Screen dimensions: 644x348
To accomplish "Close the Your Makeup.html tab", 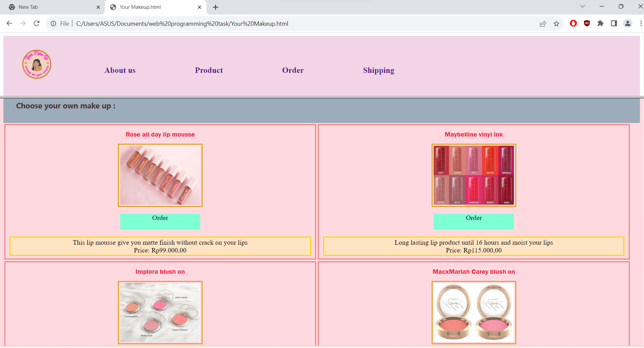I will pyautogui.click(x=199, y=7).
